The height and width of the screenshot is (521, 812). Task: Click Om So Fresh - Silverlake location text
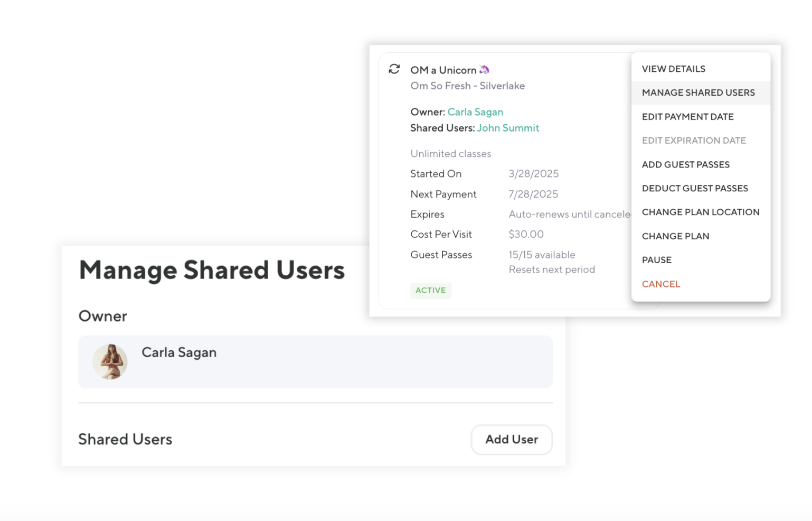(x=467, y=86)
